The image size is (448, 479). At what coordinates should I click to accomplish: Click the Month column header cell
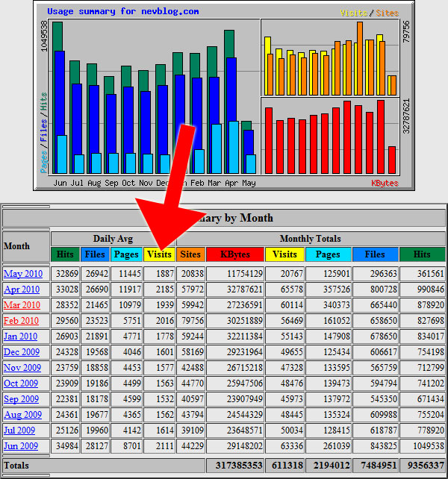tap(17, 246)
